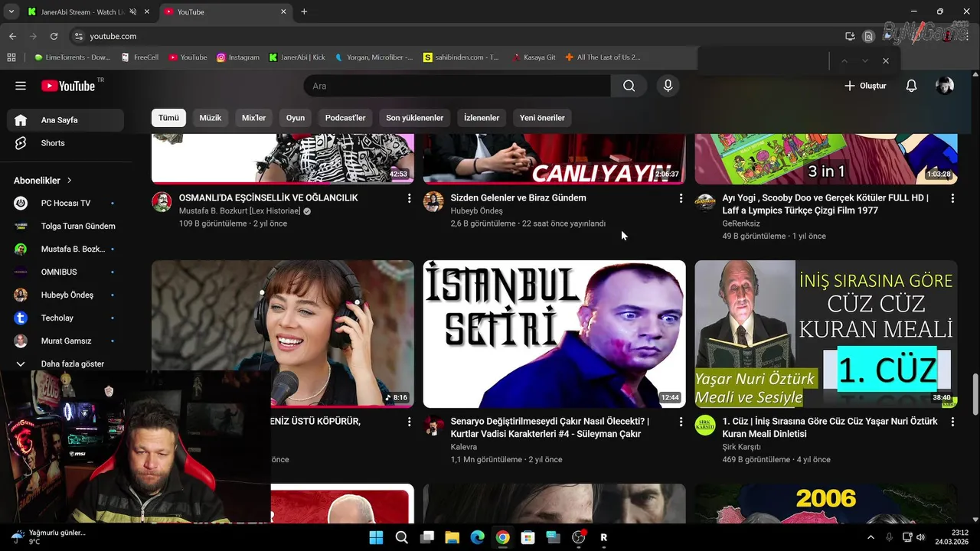Go to Ana Sayfa in sidebar

66,120
